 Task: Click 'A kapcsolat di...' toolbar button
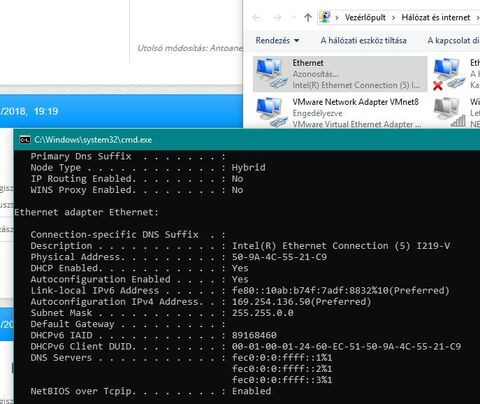coord(453,41)
